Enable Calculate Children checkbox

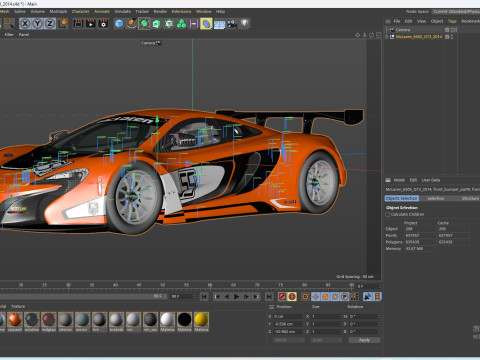pyautogui.click(x=388, y=214)
